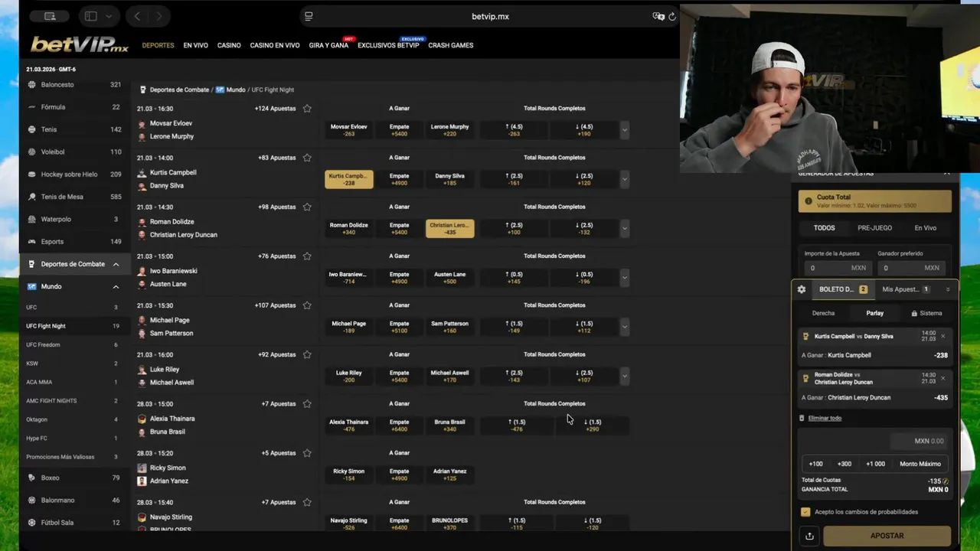
Task: Click the Waterpolo sport icon
Action: pyautogui.click(x=32, y=219)
